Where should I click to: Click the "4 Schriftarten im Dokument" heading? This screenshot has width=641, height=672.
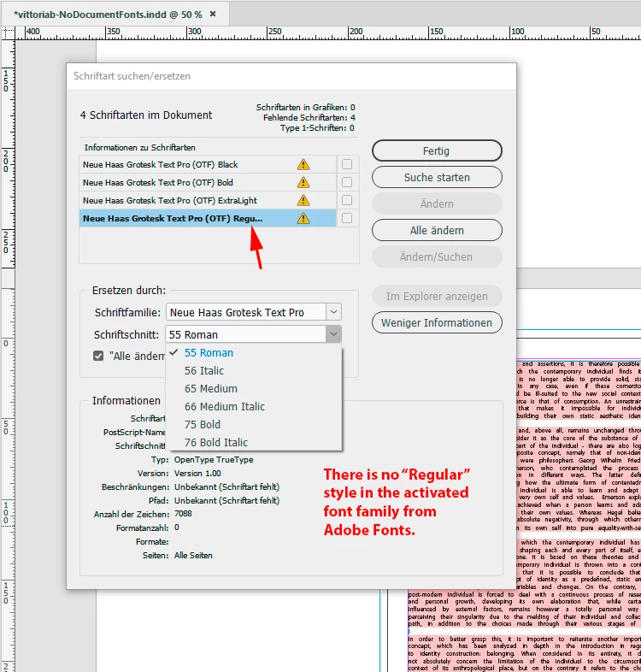[x=146, y=115]
